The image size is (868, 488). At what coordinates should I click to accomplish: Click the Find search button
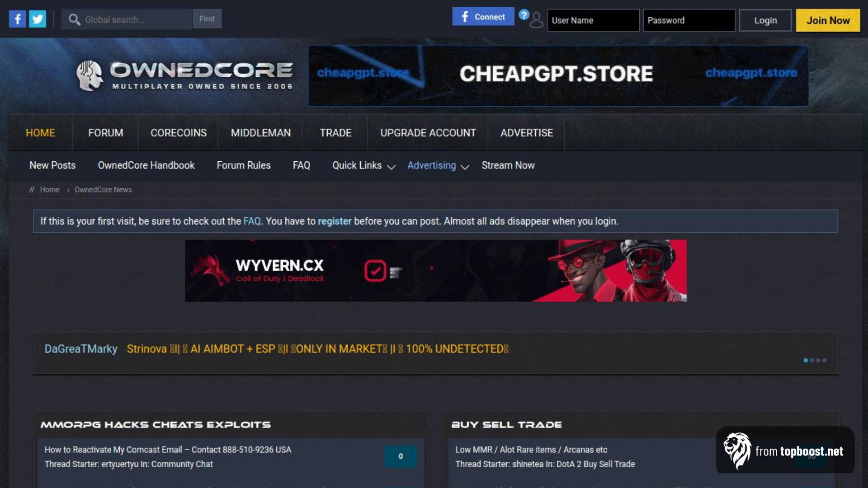click(x=207, y=19)
